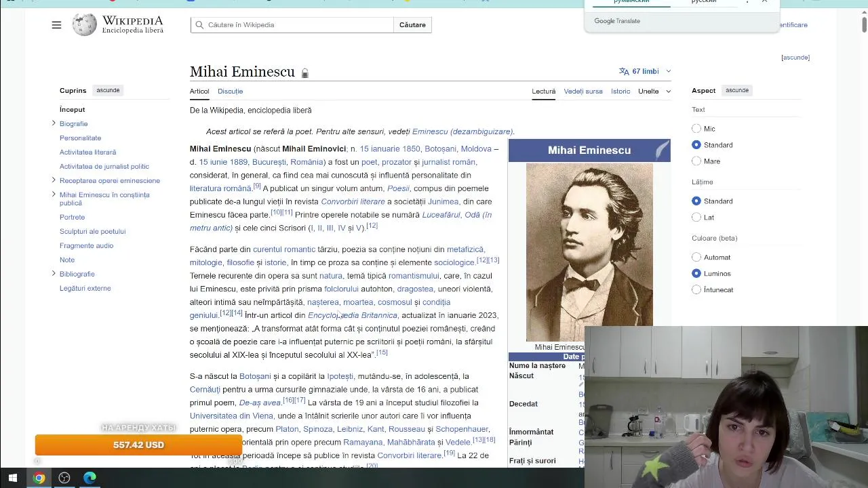Click the 557.42 USD orange button

pos(138,445)
